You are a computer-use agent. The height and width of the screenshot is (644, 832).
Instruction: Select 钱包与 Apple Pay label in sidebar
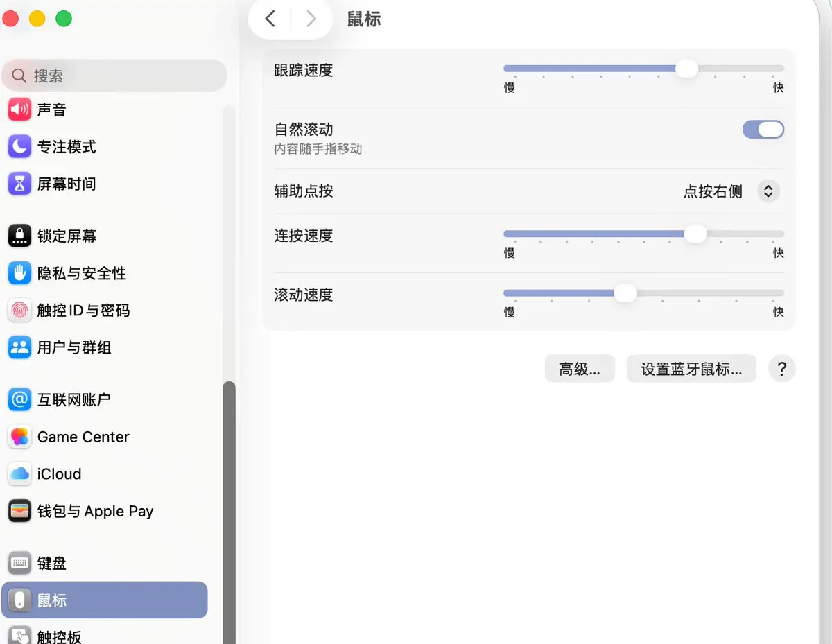click(95, 511)
